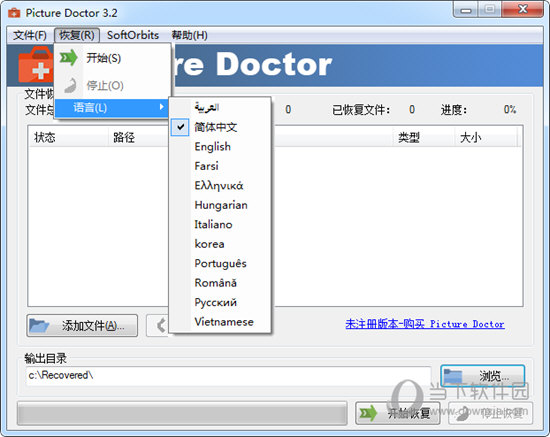Click the 开始恢复 start recovery button
Viewport: 550px width, 437px height.
[x=398, y=413]
